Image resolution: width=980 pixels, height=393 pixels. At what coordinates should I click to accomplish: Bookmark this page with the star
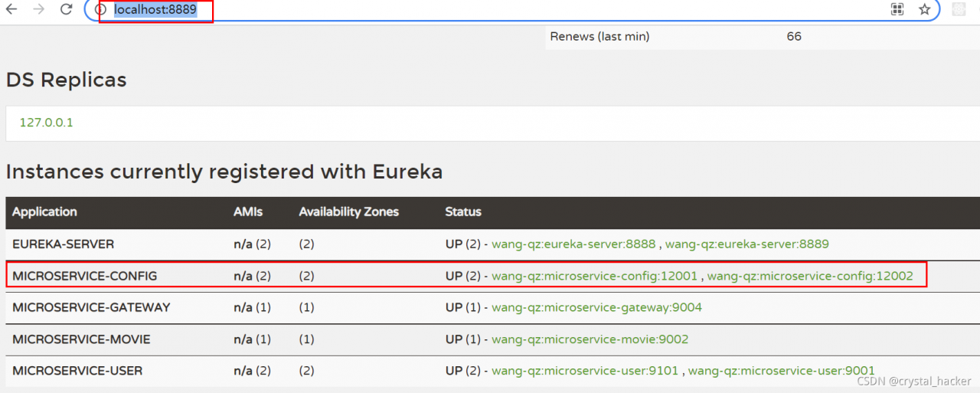[925, 9]
